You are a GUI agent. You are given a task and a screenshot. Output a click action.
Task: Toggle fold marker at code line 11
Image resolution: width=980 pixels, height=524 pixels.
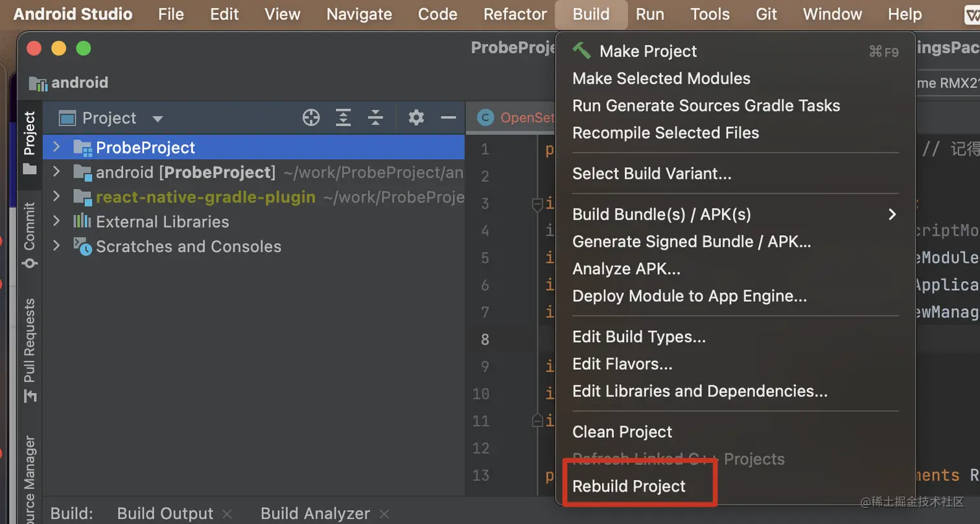537,421
